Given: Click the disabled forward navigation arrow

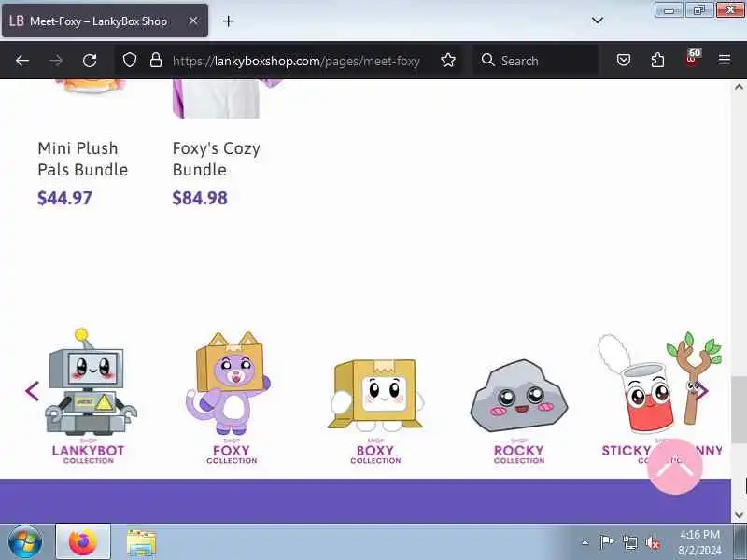Looking at the screenshot, I should [56, 61].
